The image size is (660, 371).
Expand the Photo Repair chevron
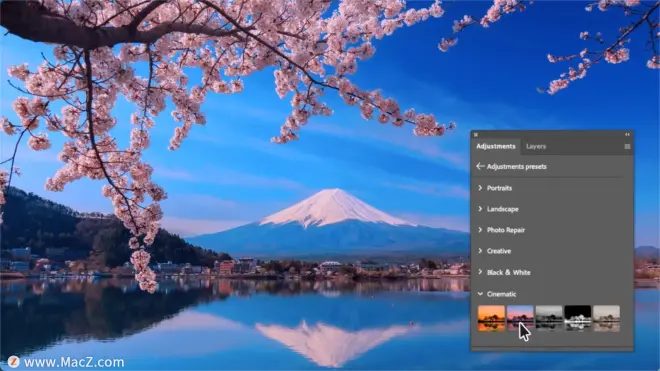tap(480, 230)
